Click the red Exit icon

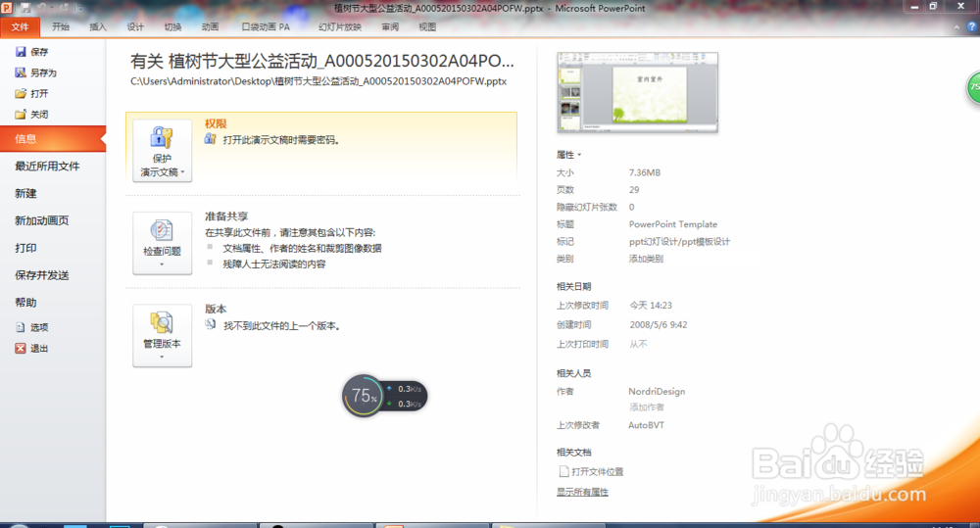21,348
